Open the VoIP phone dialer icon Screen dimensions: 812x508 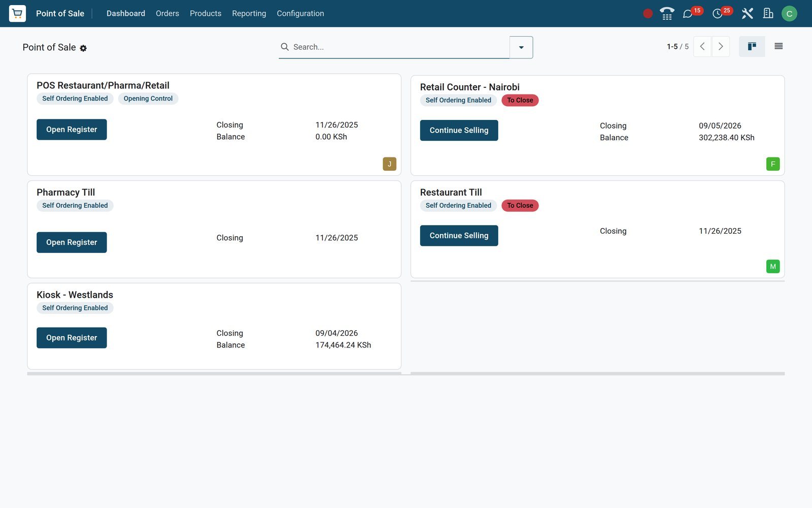pos(667,14)
